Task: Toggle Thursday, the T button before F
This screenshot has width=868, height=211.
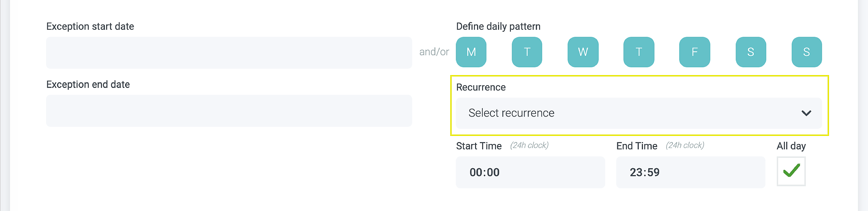Action: 639,52
